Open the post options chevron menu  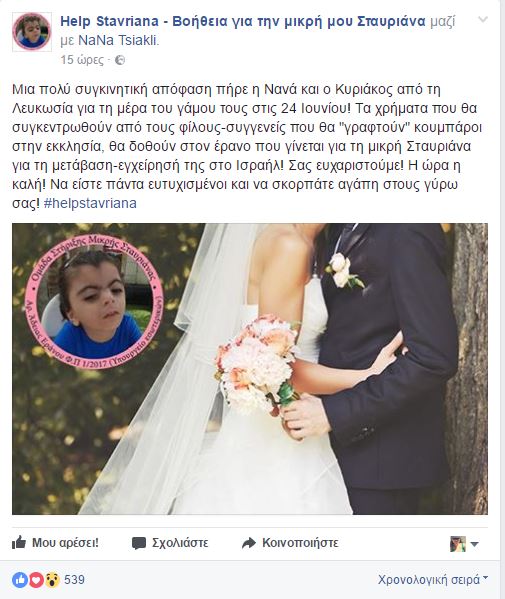click(x=483, y=19)
